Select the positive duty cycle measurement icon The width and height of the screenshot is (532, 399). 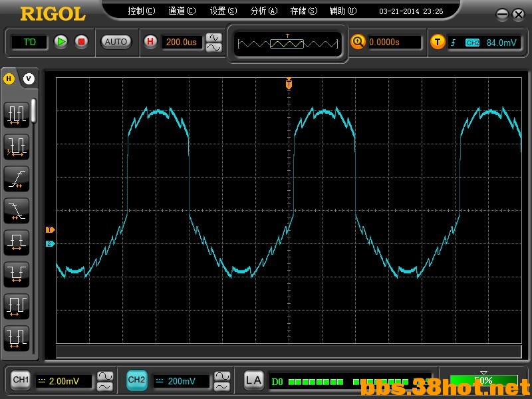pyautogui.click(x=16, y=307)
